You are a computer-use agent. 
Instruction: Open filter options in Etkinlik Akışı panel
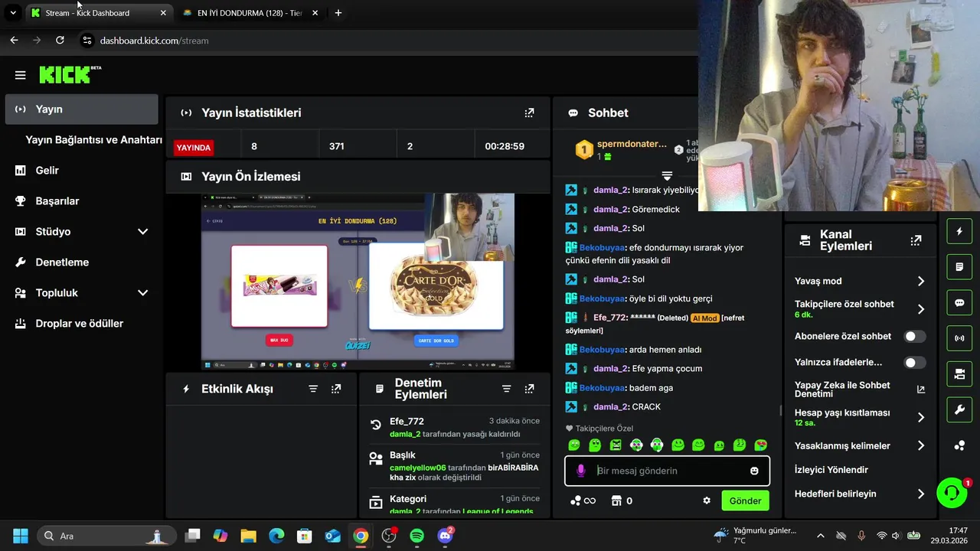coord(313,389)
